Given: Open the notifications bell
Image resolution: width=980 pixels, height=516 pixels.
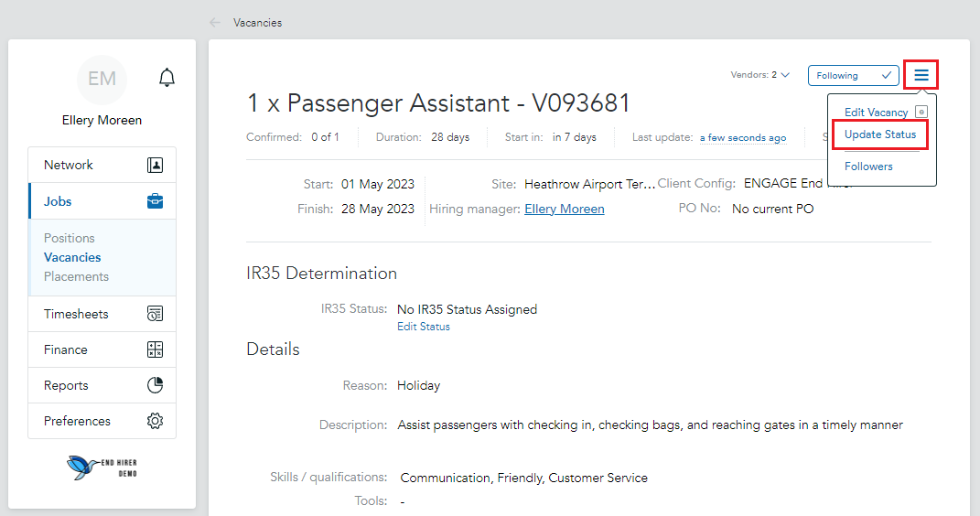Looking at the screenshot, I should [x=167, y=78].
